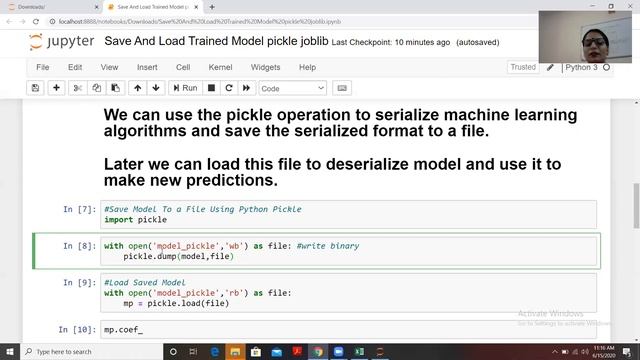Screen dimensions: 640x360
Task: Open Zoom from the taskbar
Action: pos(338,351)
